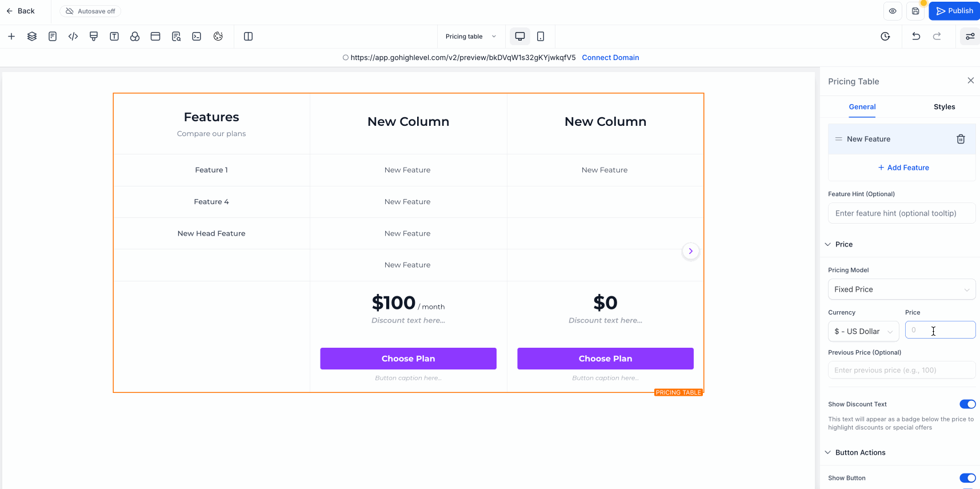This screenshot has height=489, width=980.
Task: Click the delete trash icon beside New Feature
Action: point(961,138)
